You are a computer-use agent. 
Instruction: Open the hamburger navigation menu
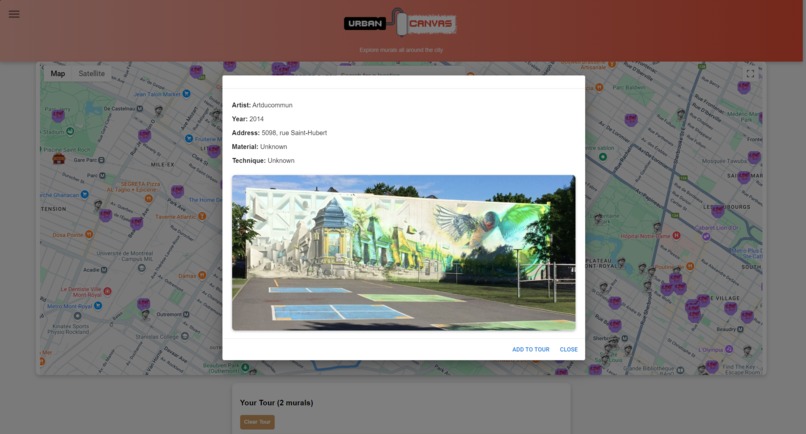coord(14,14)
